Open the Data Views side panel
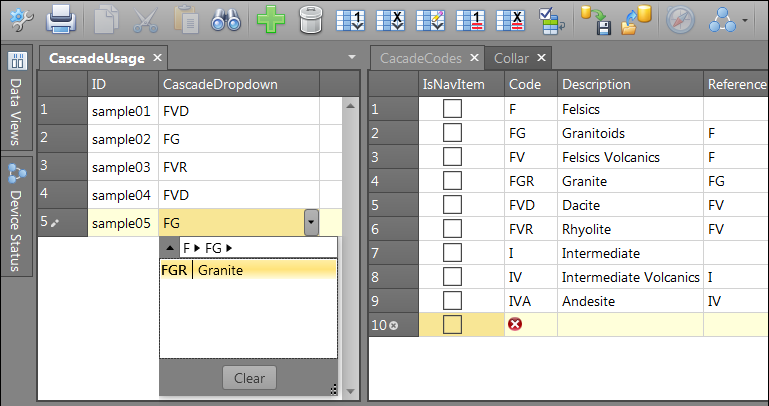Image resolution: width=769 pixels, height=406 pixels. [17, 98]
